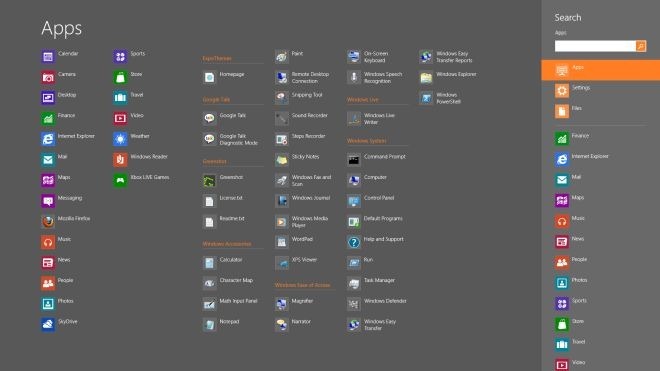Open the Paint application icon
The height and width of the screenshot is (371, 660).
point(282,56)
